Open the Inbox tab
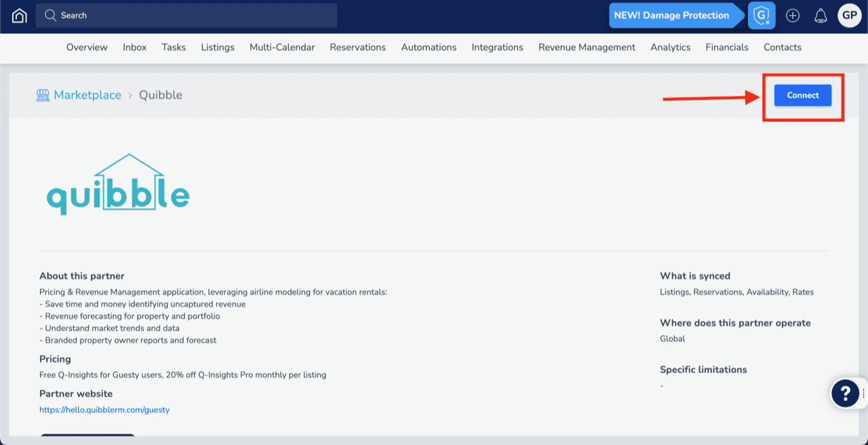 (135, 47)
